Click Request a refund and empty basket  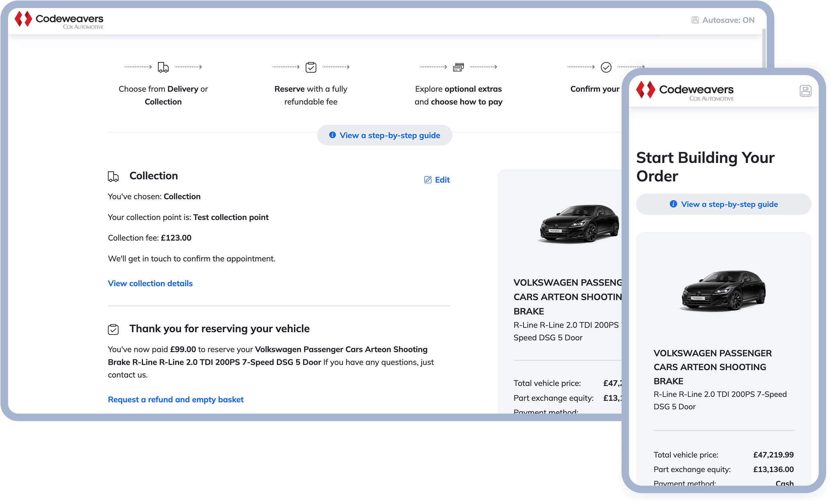point(176,400)
